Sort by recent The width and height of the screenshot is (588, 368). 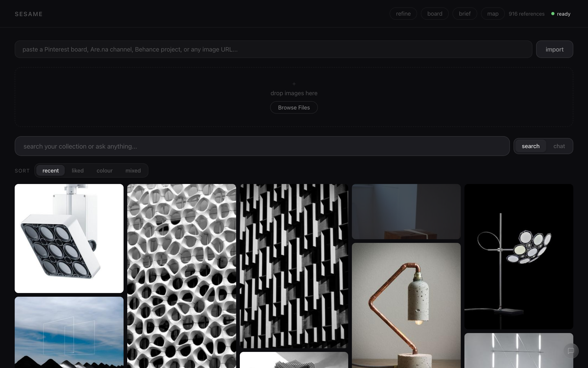(51, 170)
